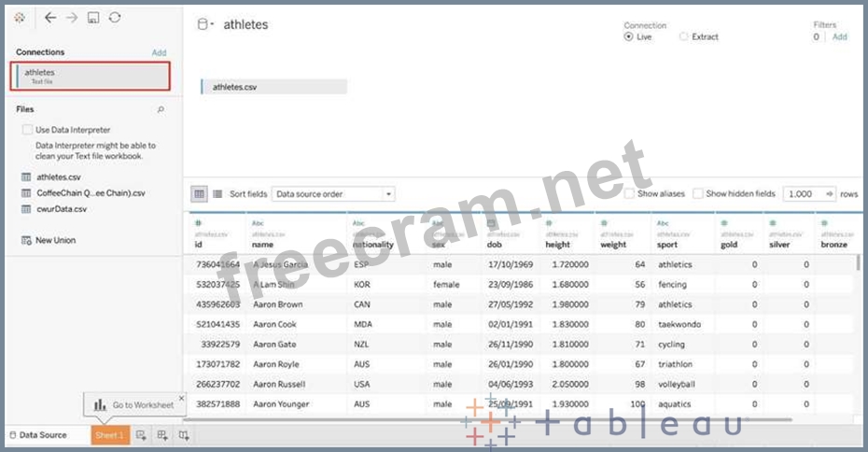
Task: Select the Data Source tab
Action: coord(37,435)
